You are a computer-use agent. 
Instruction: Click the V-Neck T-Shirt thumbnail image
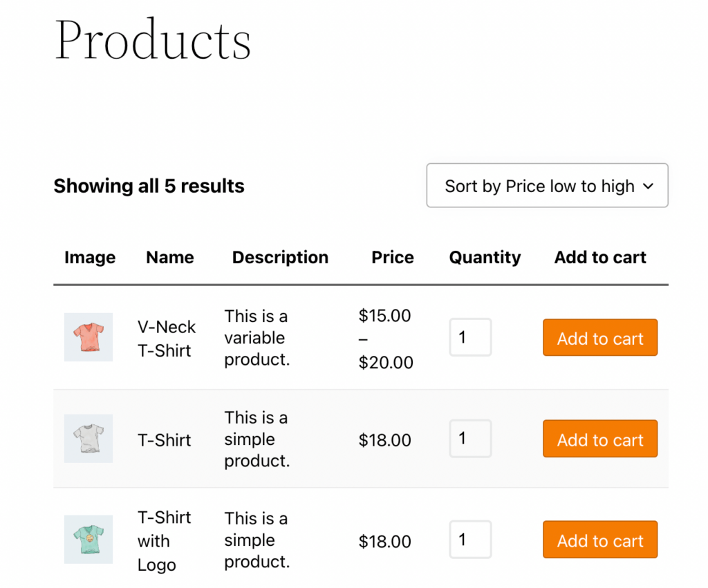pyautogui.click(x=88, y=337)
